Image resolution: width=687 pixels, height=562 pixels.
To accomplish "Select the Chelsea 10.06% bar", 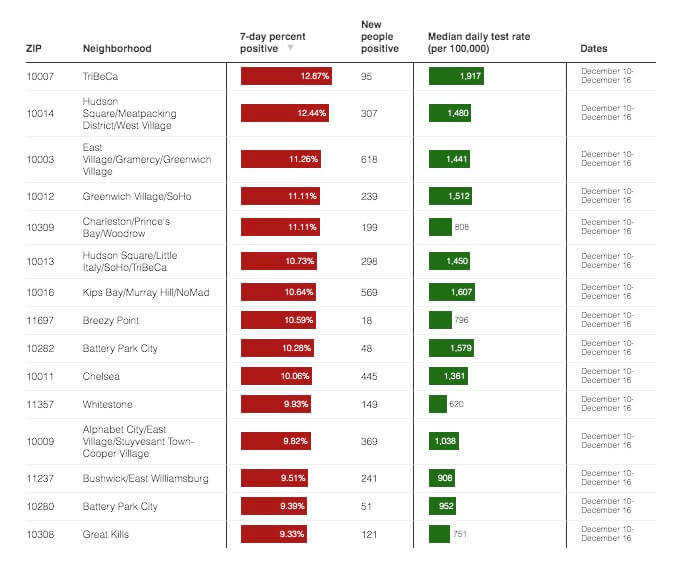I will pyautogui.click(x=276, y=376).
